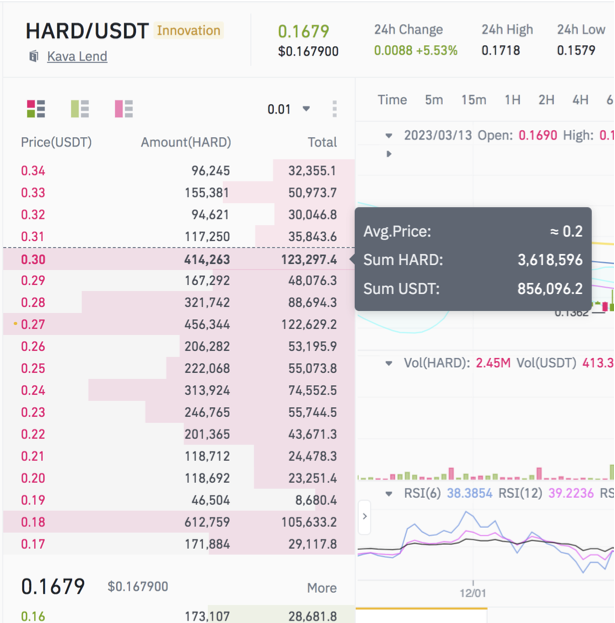Image resolution: width=615 pixels, height=623 pixels.
Task: Click the total 105,633.2
Action: click(309, 522)
